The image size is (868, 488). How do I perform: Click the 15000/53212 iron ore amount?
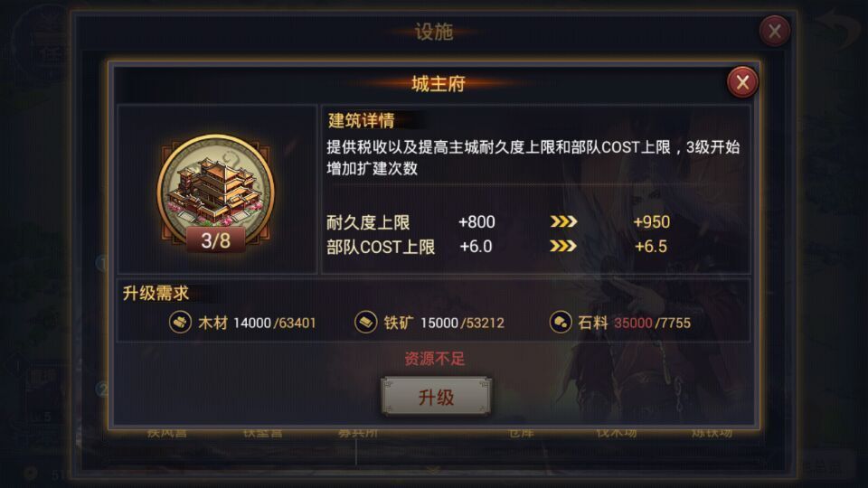coord(462,324)
